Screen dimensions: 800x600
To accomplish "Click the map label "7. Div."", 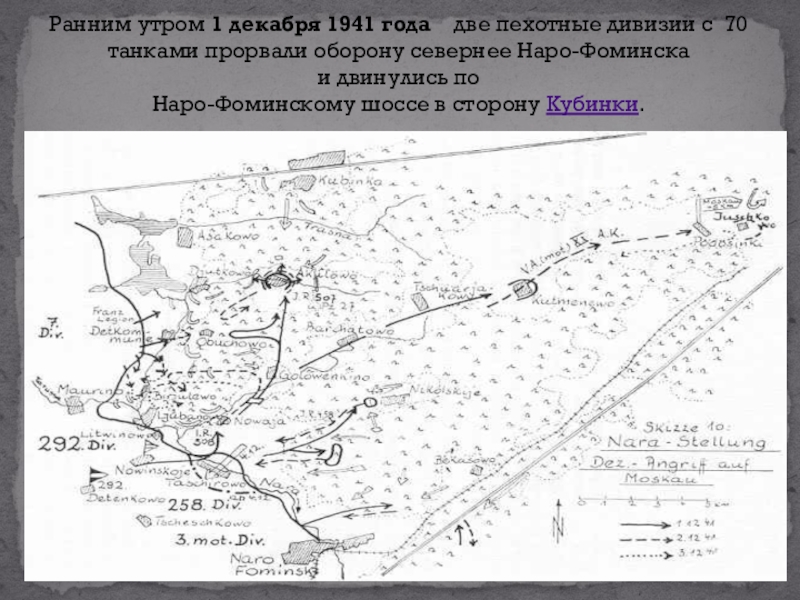I will (x=51, y=328).
